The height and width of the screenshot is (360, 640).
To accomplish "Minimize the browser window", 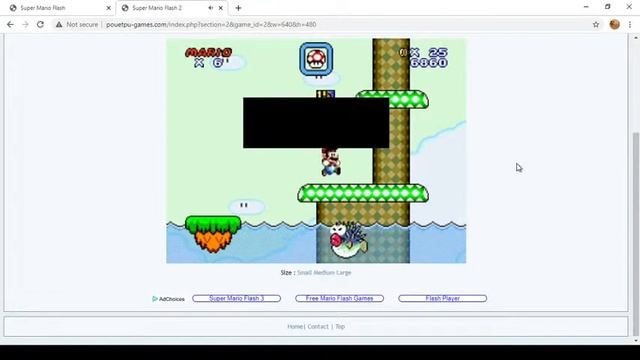I will click(586, 7).
